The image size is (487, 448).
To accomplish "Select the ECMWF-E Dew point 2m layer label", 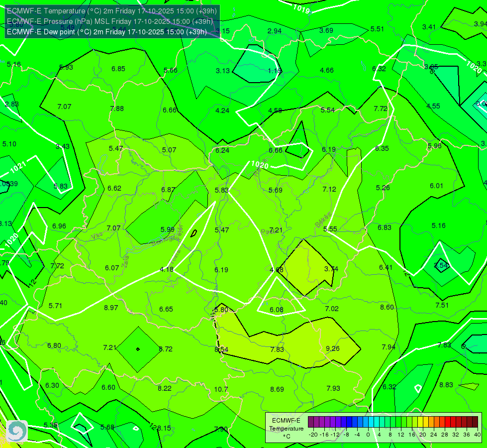I will tap(107, 32).
